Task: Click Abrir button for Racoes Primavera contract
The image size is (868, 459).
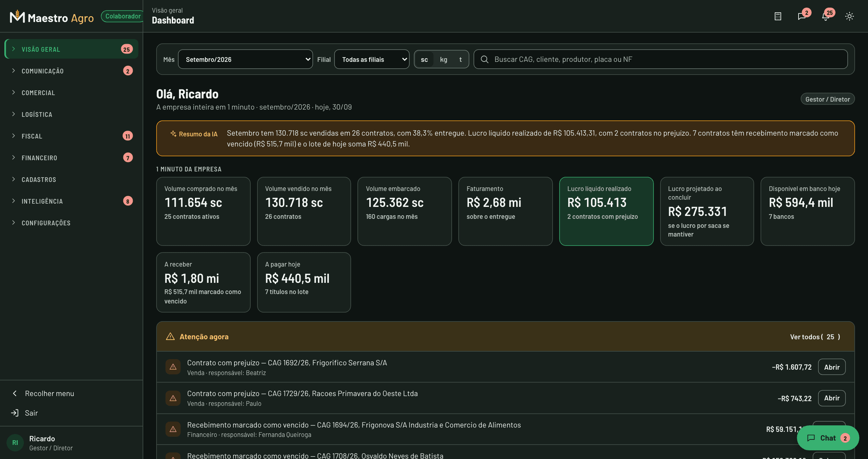Action: tap(831, 398)
